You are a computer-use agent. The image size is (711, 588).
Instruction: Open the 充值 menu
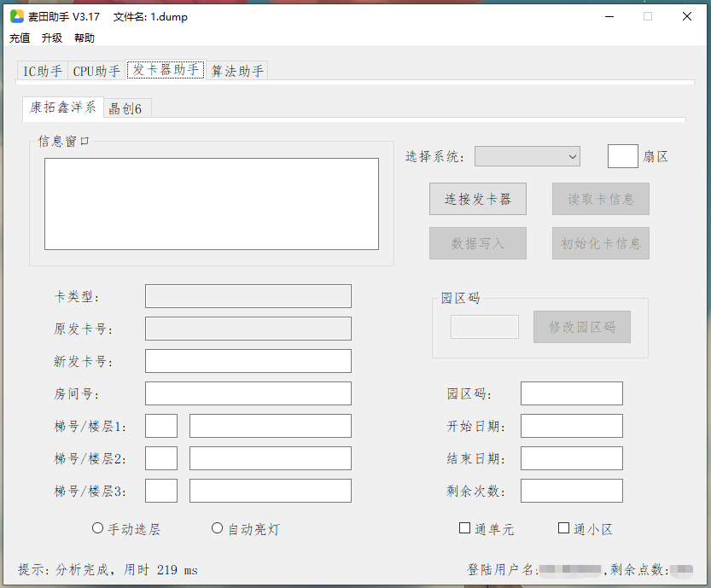[19, 38]
